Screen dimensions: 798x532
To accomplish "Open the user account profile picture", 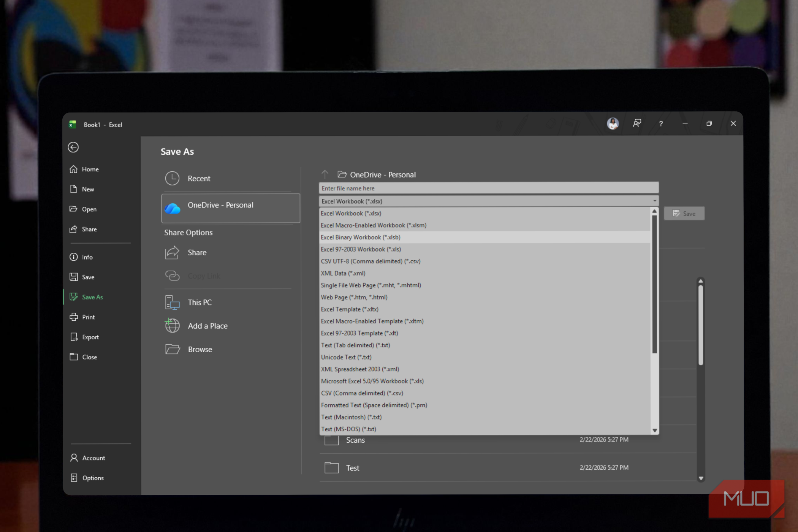I will pos(613,123).
